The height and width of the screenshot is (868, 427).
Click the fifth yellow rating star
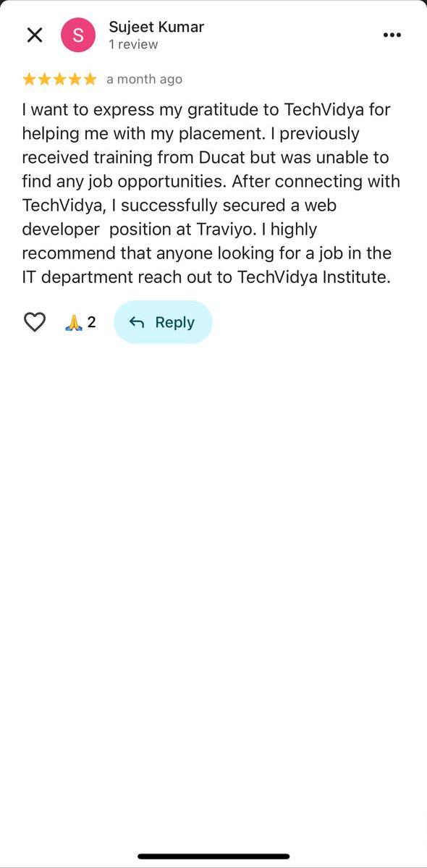90,80
